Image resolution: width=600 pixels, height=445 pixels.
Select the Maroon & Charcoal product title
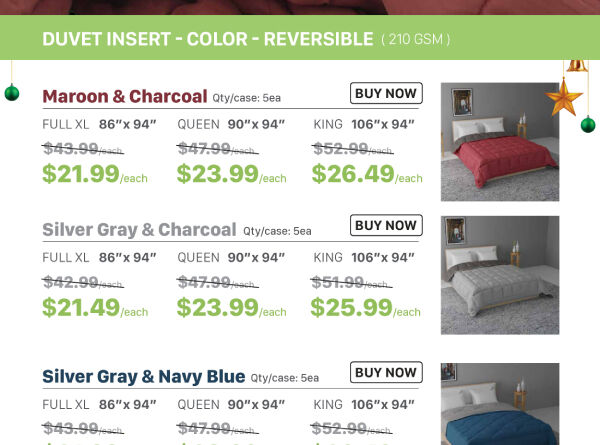[x=125, y=96]
